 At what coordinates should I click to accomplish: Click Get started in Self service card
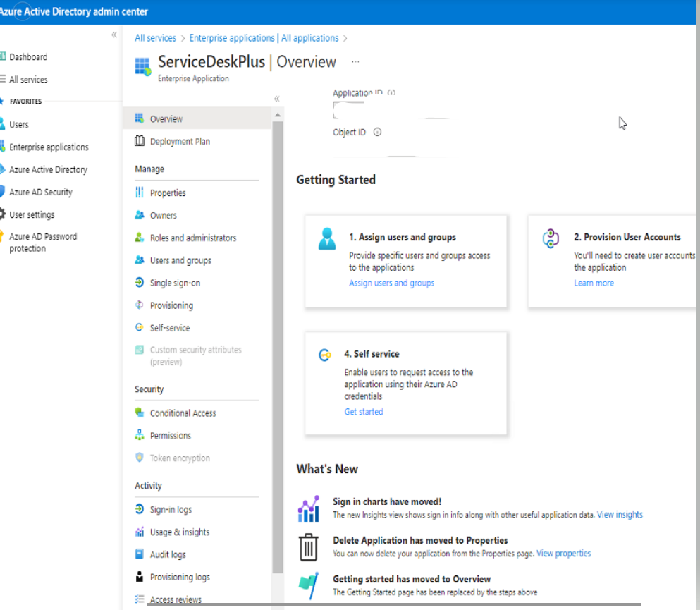pyautogui.click(x=363, y=412)
